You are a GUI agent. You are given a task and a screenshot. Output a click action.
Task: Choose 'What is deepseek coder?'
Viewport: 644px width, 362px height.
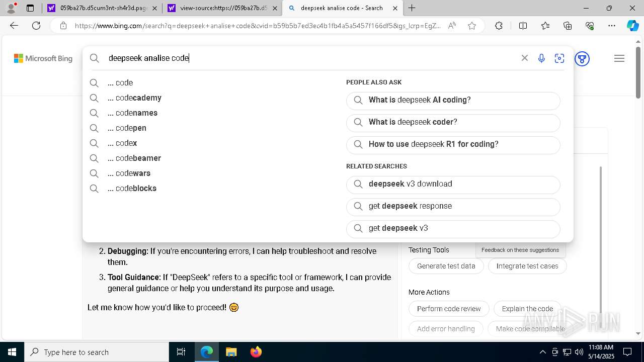[453, 122]
